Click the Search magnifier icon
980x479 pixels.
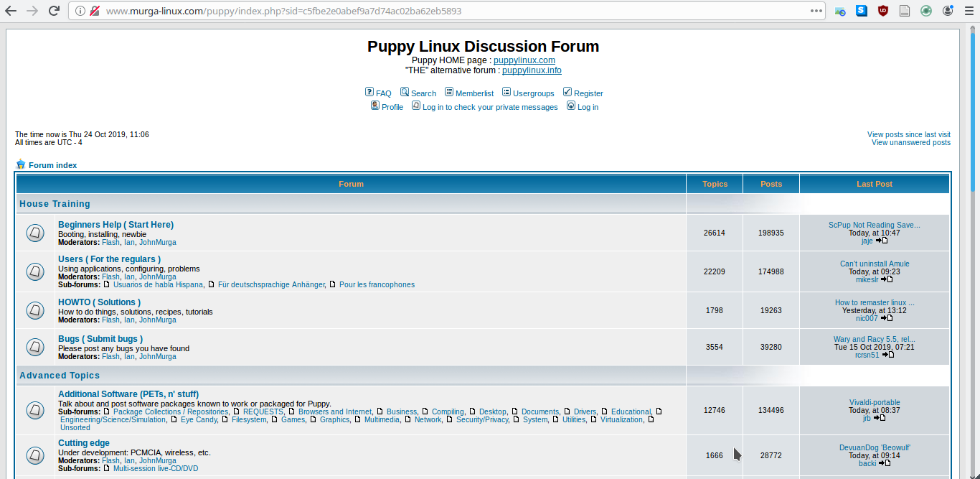405,93
